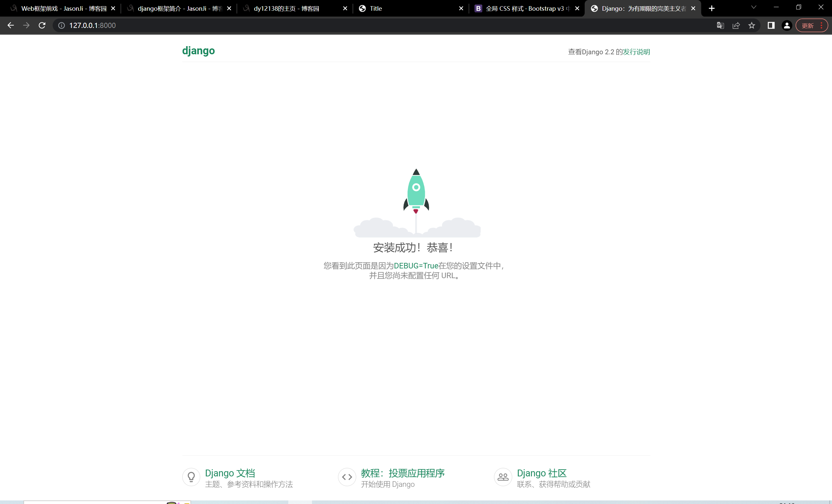832x504 pixels.
Task: Open the Django 社区 link
Action: (541, 473)
